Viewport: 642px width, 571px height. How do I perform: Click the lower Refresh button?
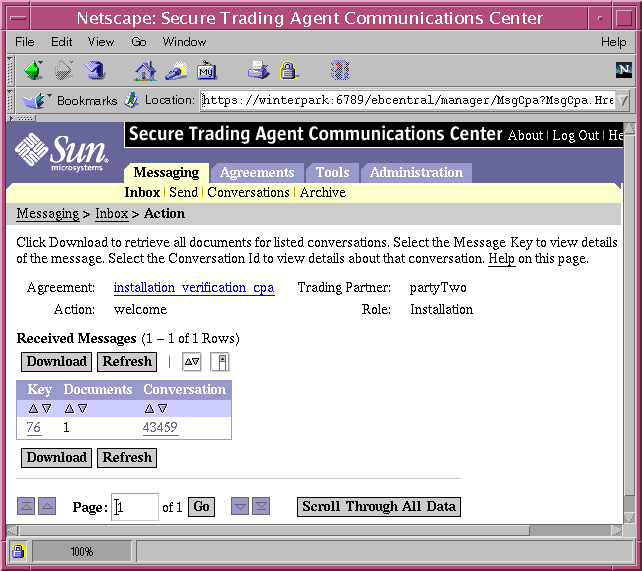127,458
